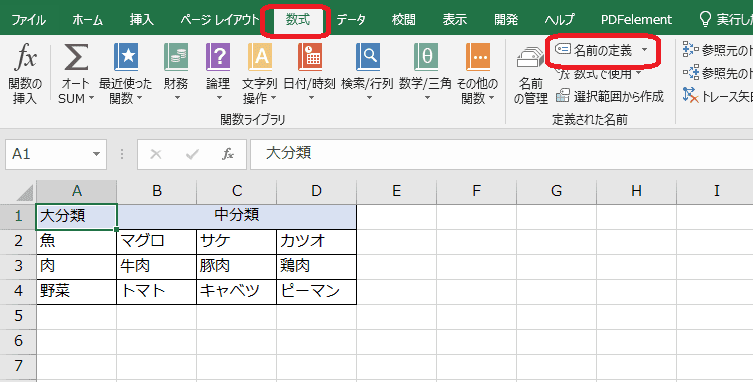Switch to the データ tab
This screenshot has height=382, width=753.
(x=351, y=20)
